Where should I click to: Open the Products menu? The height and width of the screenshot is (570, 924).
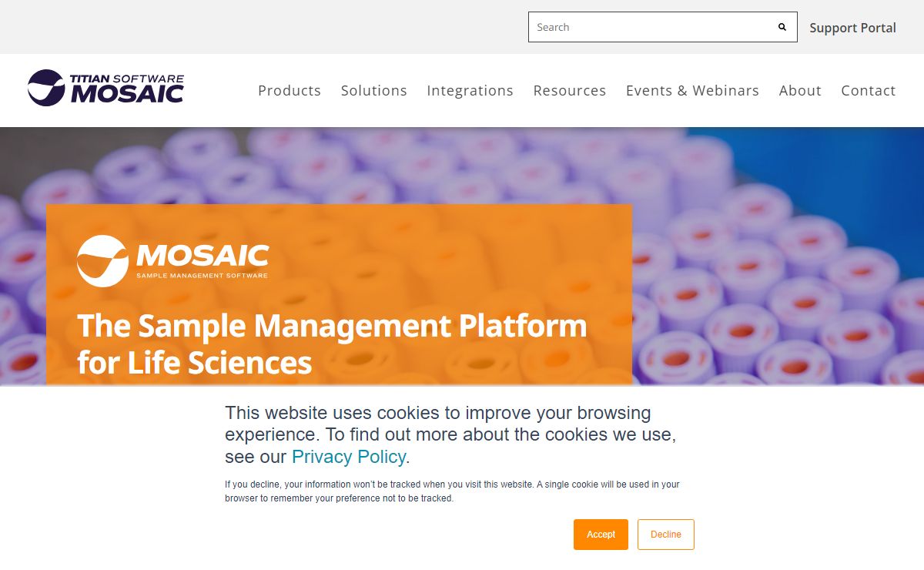(x=290, y=90)
